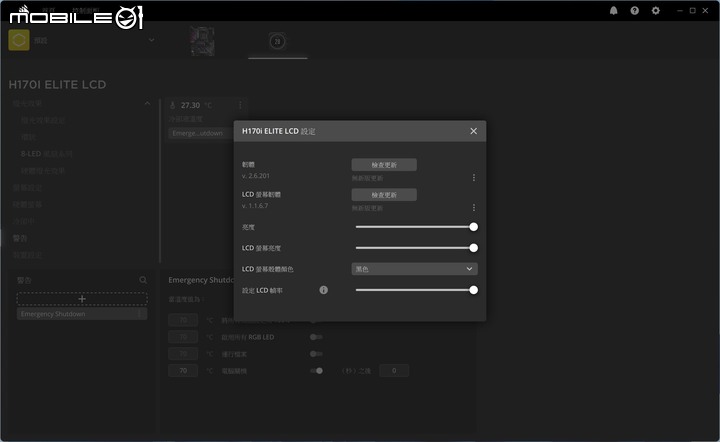The width and height of the screenshot is (720, 442).
Task: Click the seconds delay field showing 0
Action: [x=394, y=371]
